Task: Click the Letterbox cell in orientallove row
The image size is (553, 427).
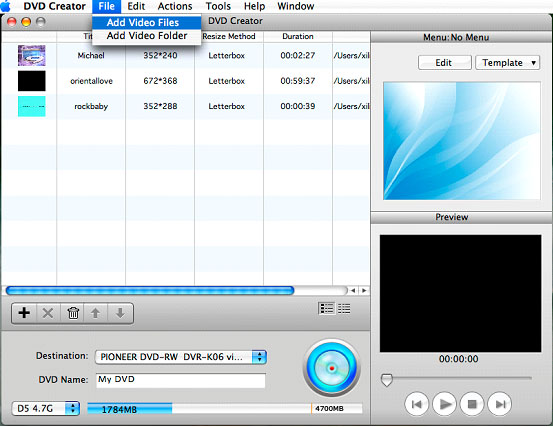Action: pyautogui.click(x=226, y=81)
